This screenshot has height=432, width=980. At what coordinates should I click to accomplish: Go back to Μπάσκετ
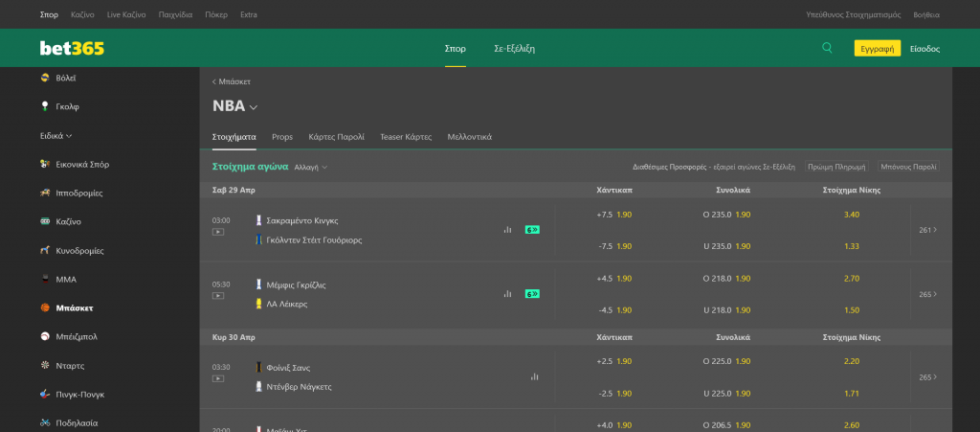pyautogui.click(x=232, y=82)
